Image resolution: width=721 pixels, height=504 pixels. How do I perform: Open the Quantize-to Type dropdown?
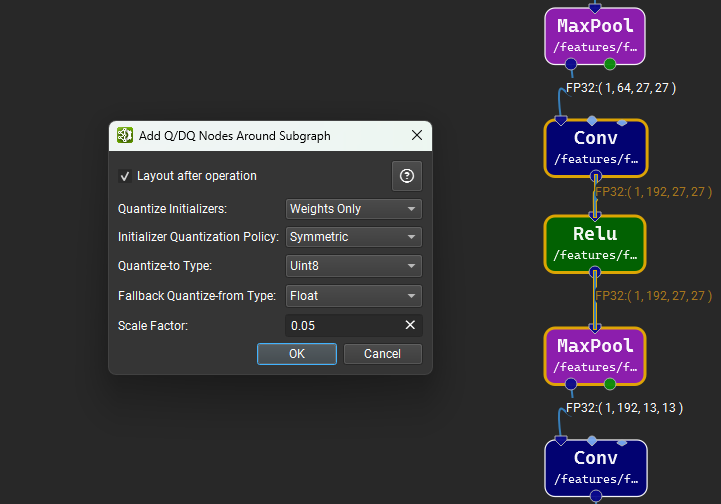[353, 266]
